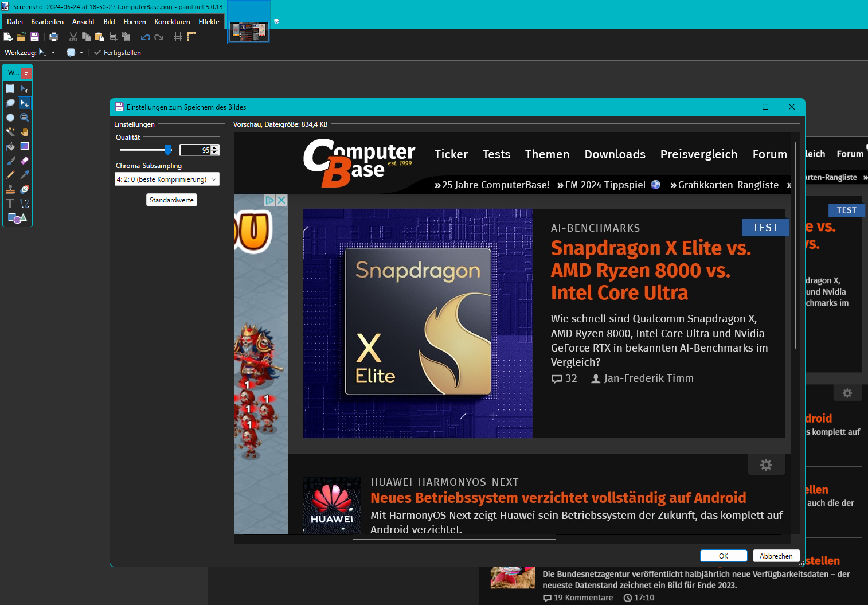868x605 pixels.
Task: Open the Ansicht menu
Action: (84, 22)
